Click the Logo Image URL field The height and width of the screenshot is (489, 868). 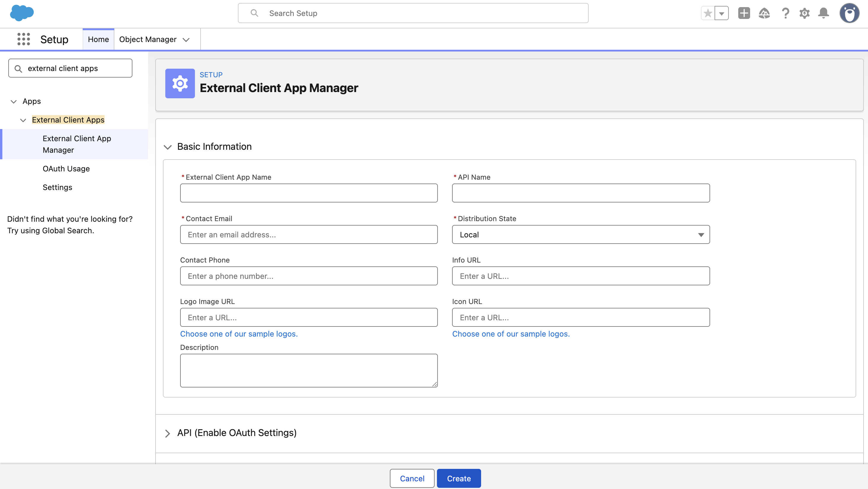point(309,317)
